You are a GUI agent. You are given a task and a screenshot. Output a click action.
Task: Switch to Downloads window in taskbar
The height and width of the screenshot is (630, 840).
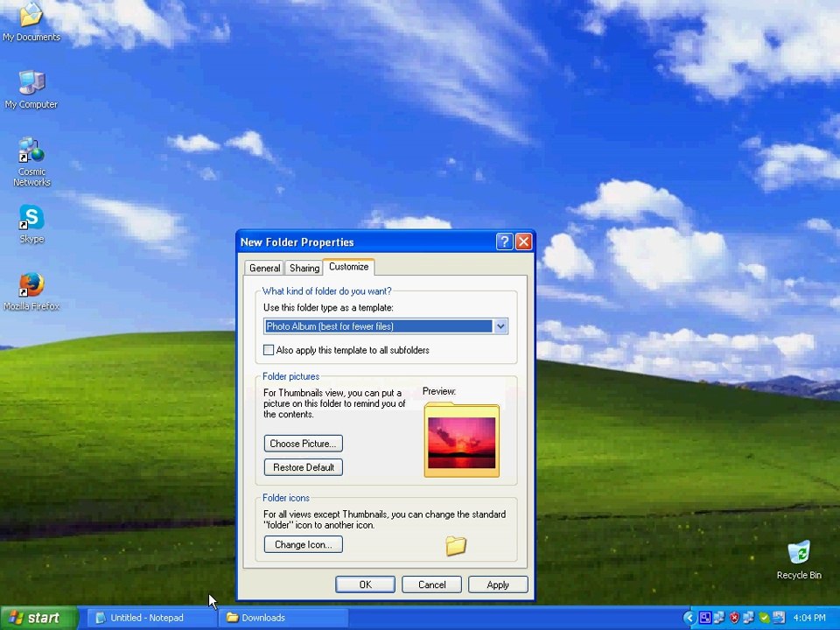click(283, 618)
